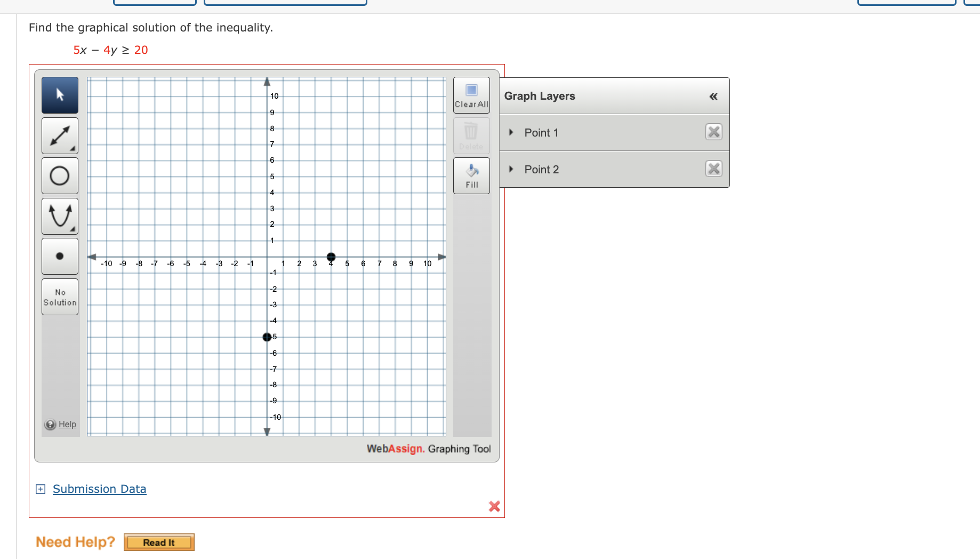Remove Point 2 from Graph Layers
980x559 pixels.
point(713,169)
